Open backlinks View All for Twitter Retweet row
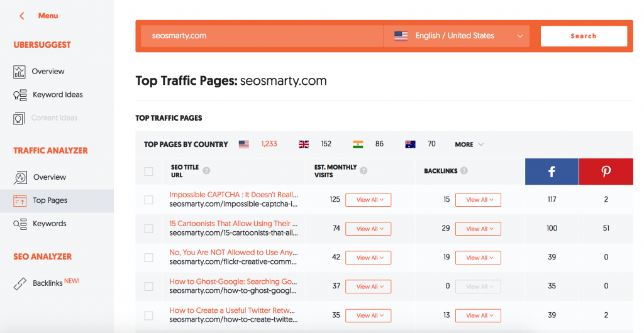This screenshot has width=644, height=333. 478,315
